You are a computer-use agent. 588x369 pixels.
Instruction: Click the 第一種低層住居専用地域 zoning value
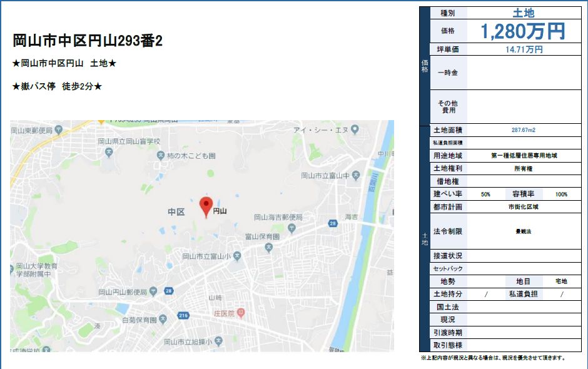(x=524, y=156)
